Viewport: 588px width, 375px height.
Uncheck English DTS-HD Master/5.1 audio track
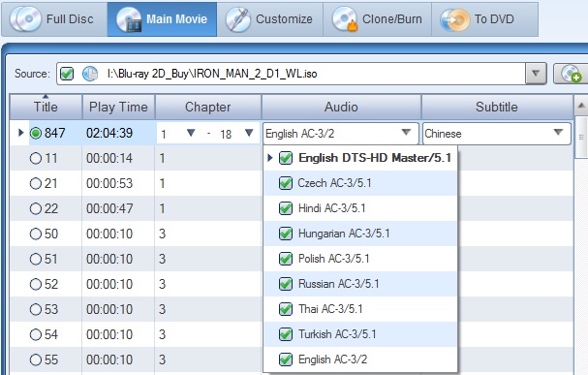point(286,158)
